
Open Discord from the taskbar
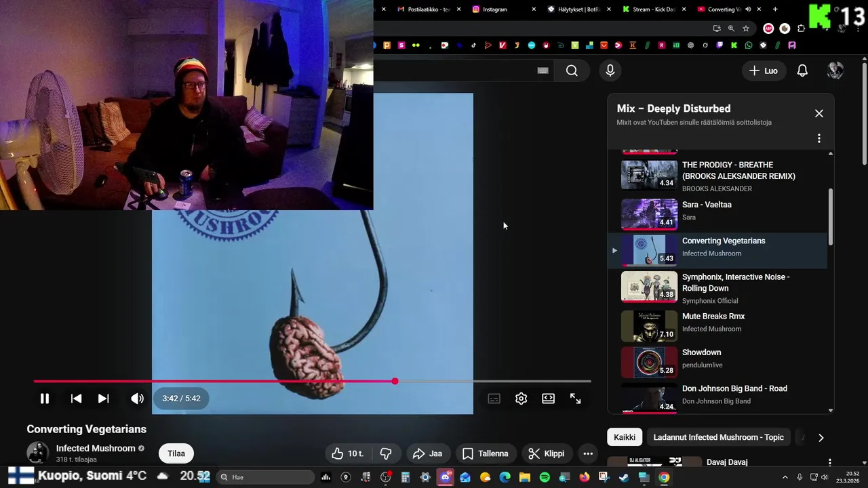[445, 477]
